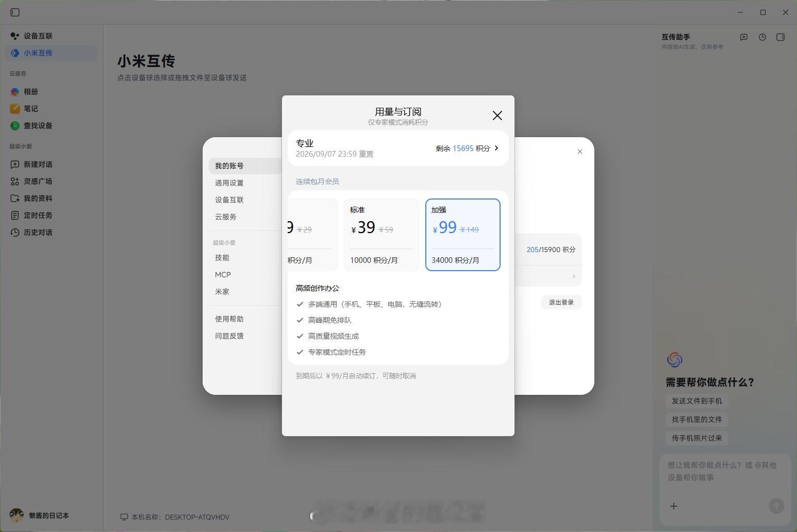797x532 pixels.
Task: Choose the 传手机照片过来 suggestion
Action: (x=697, y=438)
